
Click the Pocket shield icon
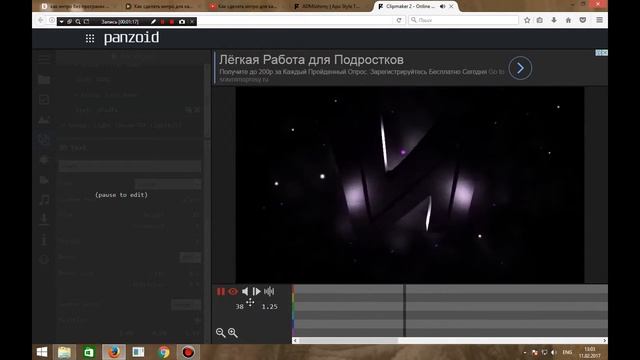point(583,20)
